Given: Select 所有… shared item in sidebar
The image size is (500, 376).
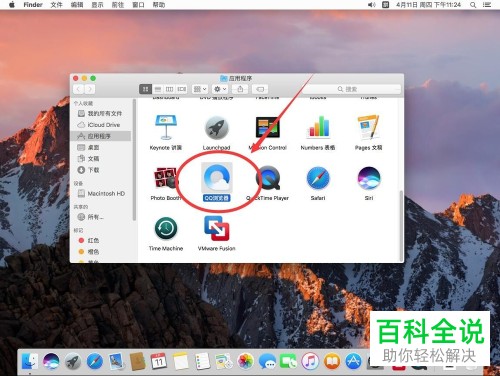Looking at the screenshot, I should pos(101,217).
